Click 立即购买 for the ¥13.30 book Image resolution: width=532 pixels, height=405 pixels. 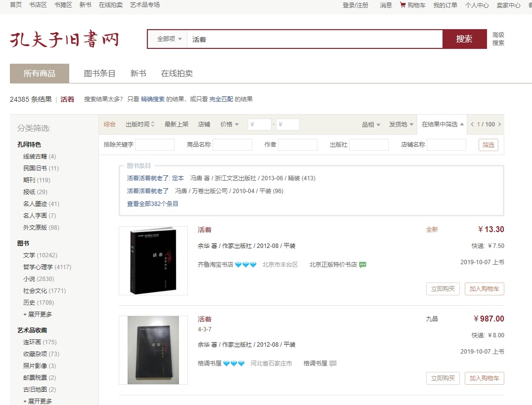point(443,289)
